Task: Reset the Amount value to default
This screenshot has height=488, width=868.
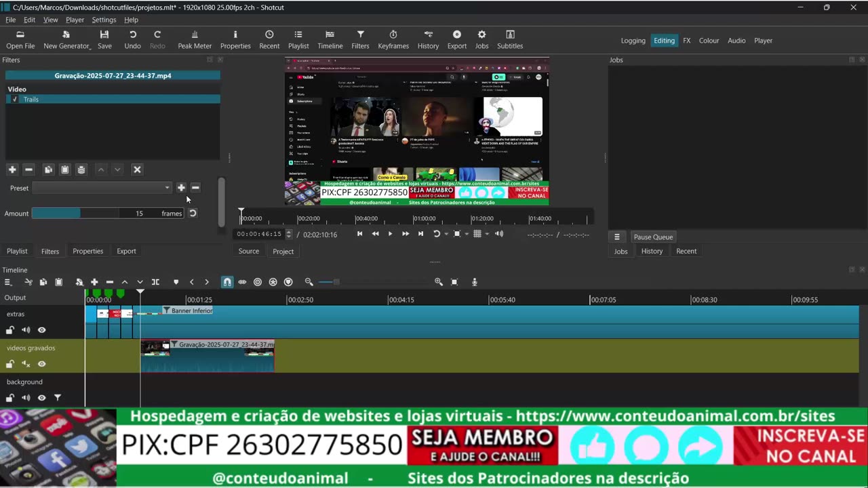Action: (x=193, y=213)
